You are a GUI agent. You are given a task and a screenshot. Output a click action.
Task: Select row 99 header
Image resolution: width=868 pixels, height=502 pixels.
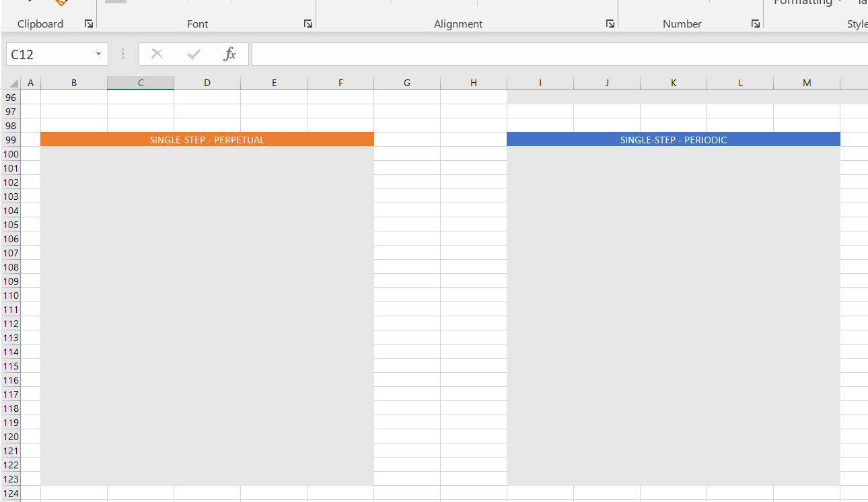11,139
